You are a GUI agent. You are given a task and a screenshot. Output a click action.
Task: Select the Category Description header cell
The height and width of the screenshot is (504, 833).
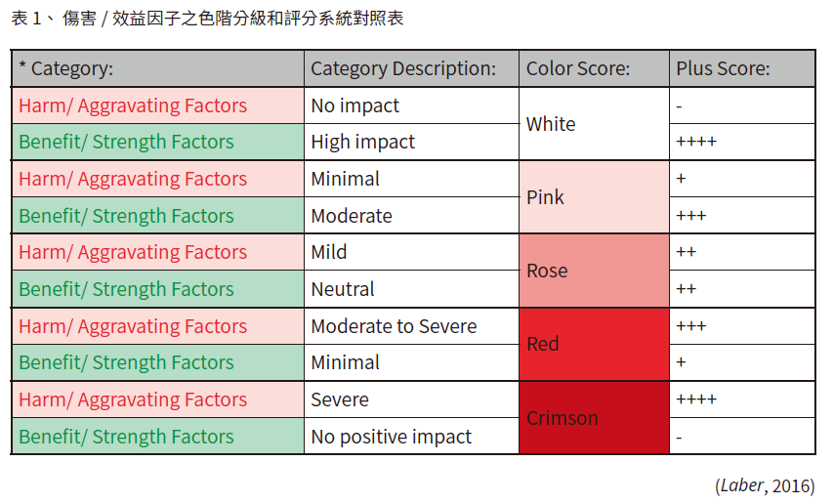411,68
